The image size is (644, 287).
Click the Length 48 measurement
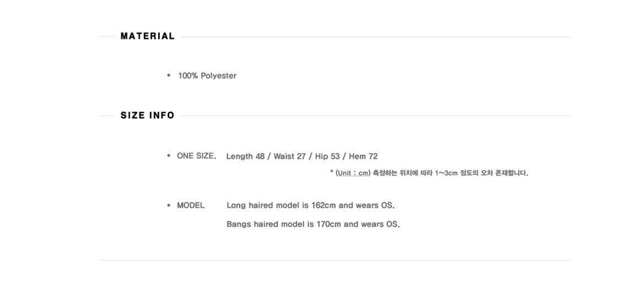245,156
